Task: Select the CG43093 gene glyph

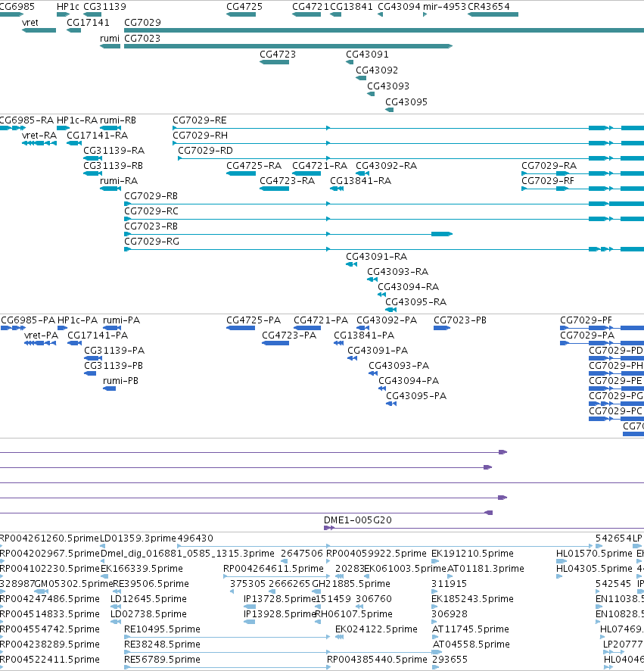Action: click(x=371, y=94)
